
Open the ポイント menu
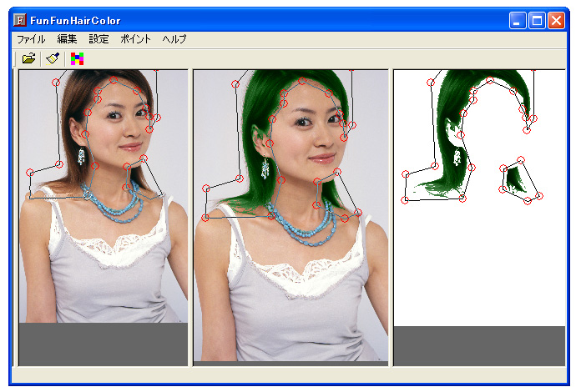(135, 39)
